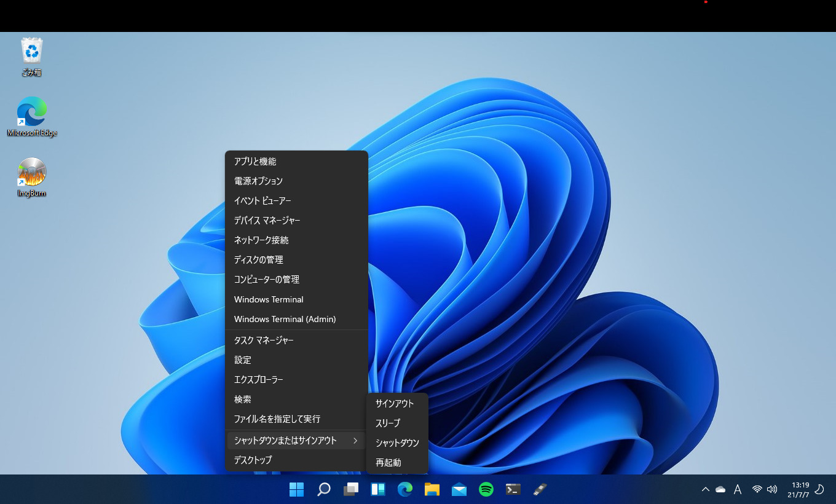Choose スリープ in the submenu

(388, 423)
